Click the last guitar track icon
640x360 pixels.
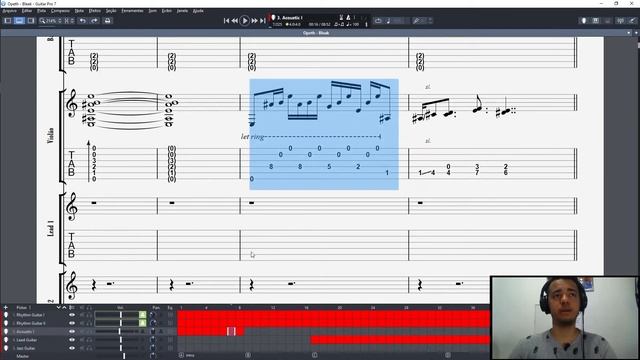point(6,348)
